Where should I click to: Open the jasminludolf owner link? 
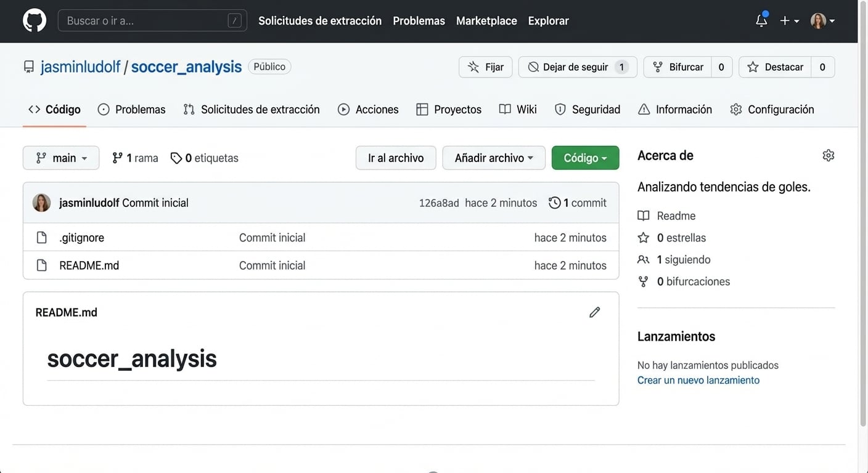[80, 67]
